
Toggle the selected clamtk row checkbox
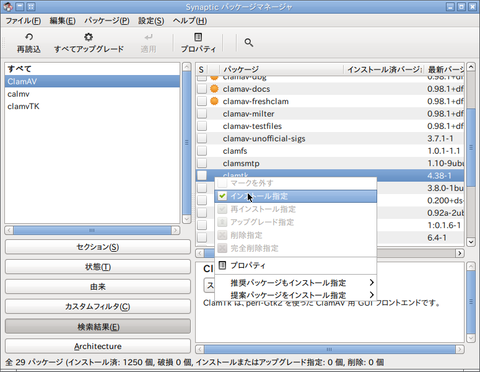coord(202,175)
